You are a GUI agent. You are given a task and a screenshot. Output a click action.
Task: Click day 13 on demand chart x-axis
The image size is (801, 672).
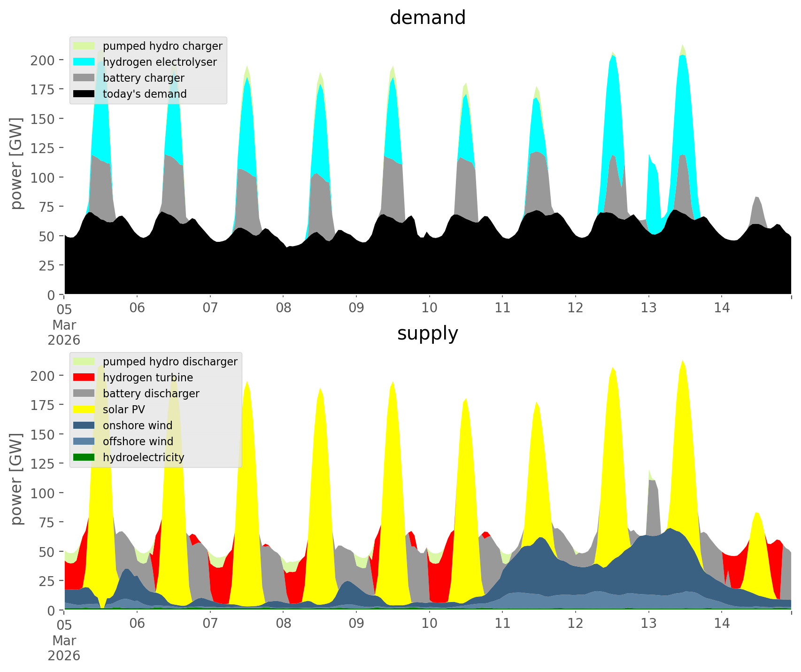pos(648,308)
